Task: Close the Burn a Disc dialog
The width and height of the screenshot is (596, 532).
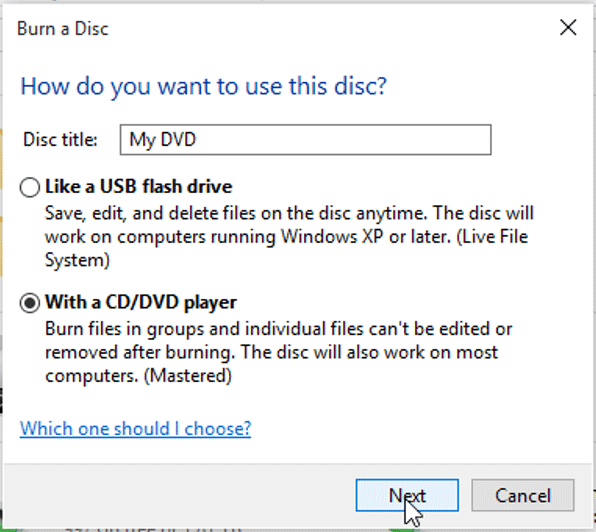Action: [x=568, y=28]
